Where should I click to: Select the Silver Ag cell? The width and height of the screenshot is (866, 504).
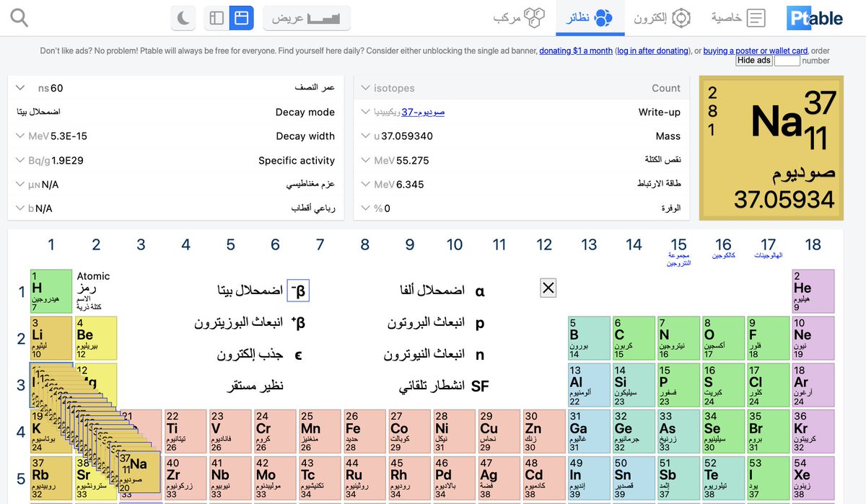coord(499,478)
